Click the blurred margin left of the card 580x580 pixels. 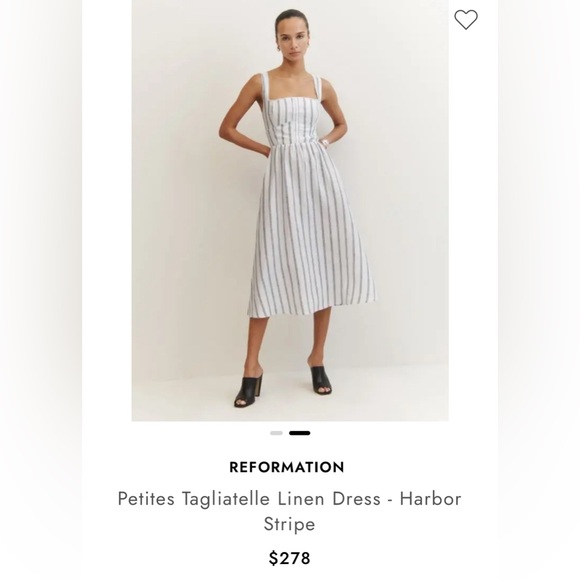pyautogui.click(x=41, y=290)
